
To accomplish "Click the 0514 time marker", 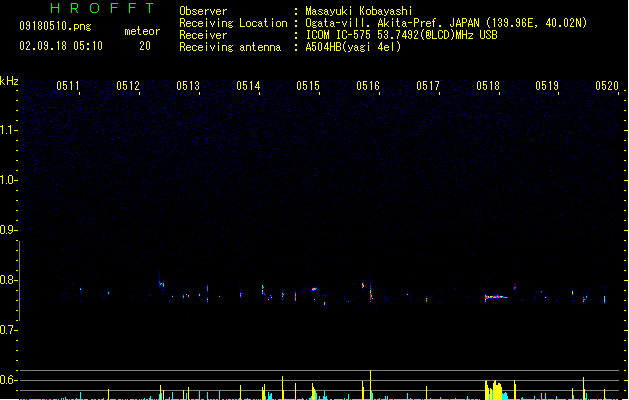I will coord(248,86).
